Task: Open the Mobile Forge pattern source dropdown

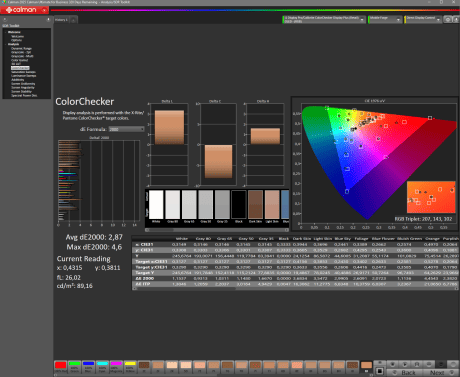Action: pyautogui.click(x=385, y=20)
